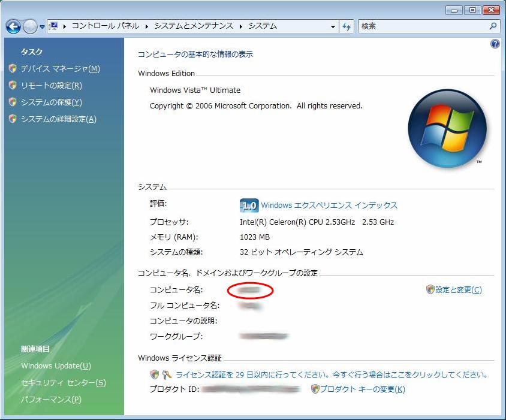Close the System window
Viewport: 506px width, 420px height.
click(491, 10)
